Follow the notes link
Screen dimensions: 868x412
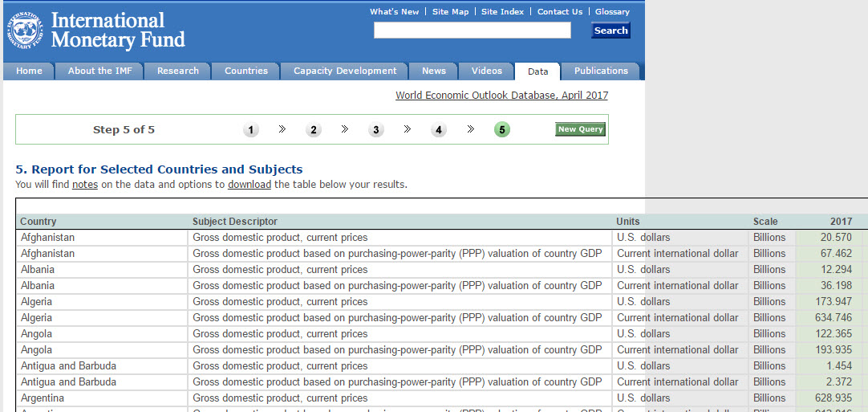click(x=85, y=185)
